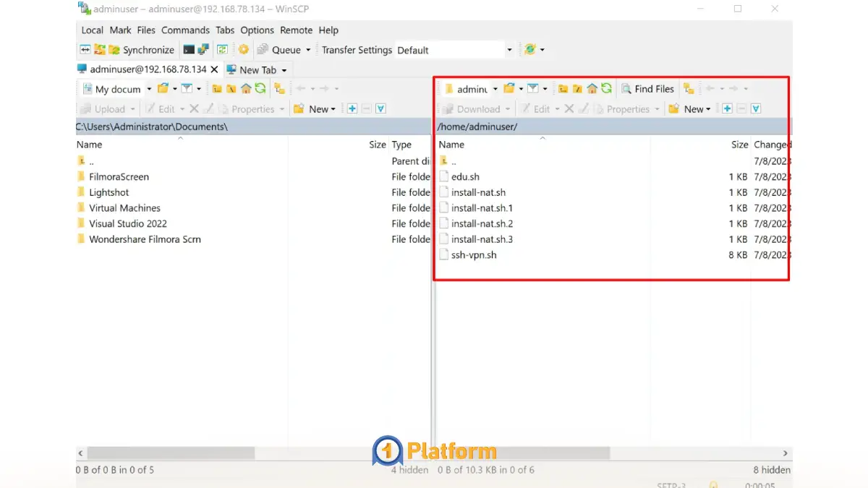Open the Queue dropdown arrow
Screen dimensions: 868x488
(308, 50)
